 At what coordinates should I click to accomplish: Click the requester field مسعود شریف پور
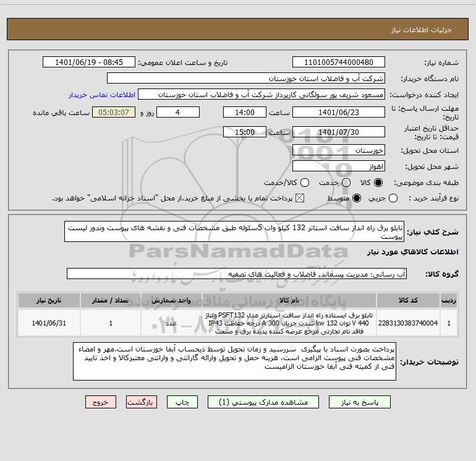pos(261,94)
